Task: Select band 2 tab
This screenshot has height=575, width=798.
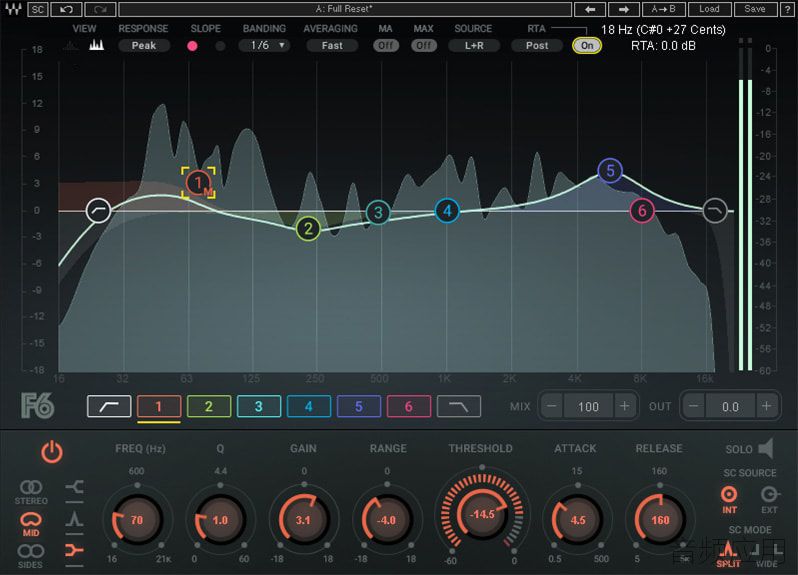Action: 209,407
